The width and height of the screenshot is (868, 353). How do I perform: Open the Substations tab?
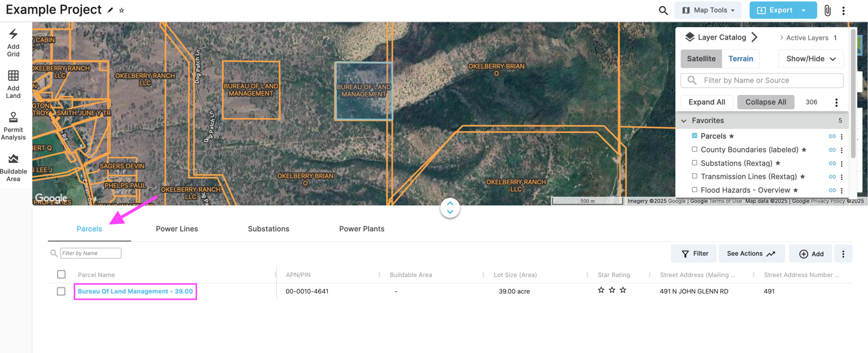[x=268, y=229]
